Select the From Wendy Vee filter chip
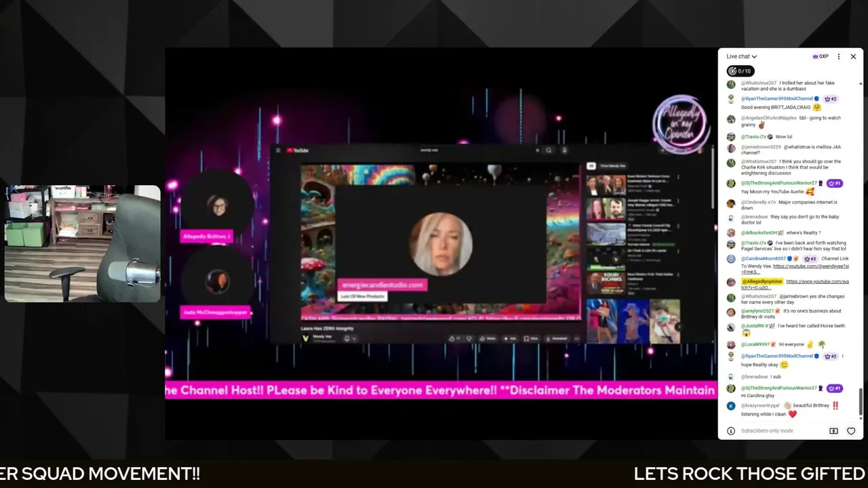Screen dimensions: 868x488 613,166
